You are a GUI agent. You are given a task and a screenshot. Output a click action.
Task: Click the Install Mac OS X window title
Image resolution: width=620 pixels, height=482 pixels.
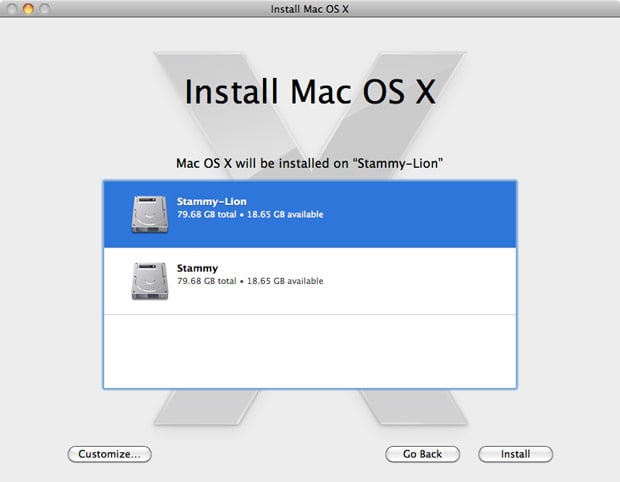(x=310, y=9)
